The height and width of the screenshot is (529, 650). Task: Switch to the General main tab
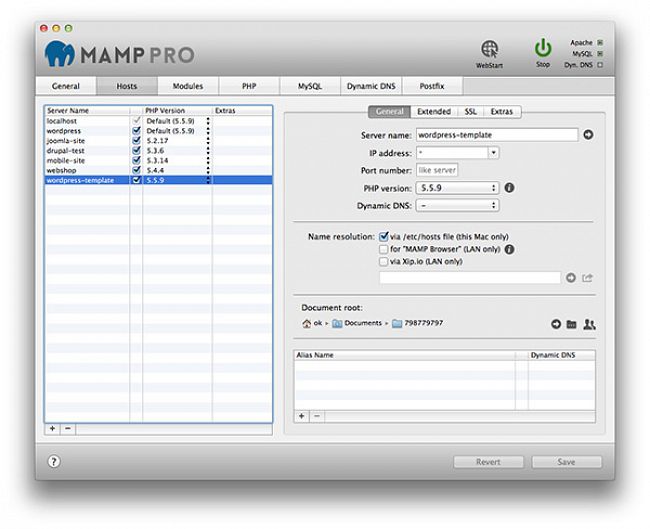click(66, 86)
